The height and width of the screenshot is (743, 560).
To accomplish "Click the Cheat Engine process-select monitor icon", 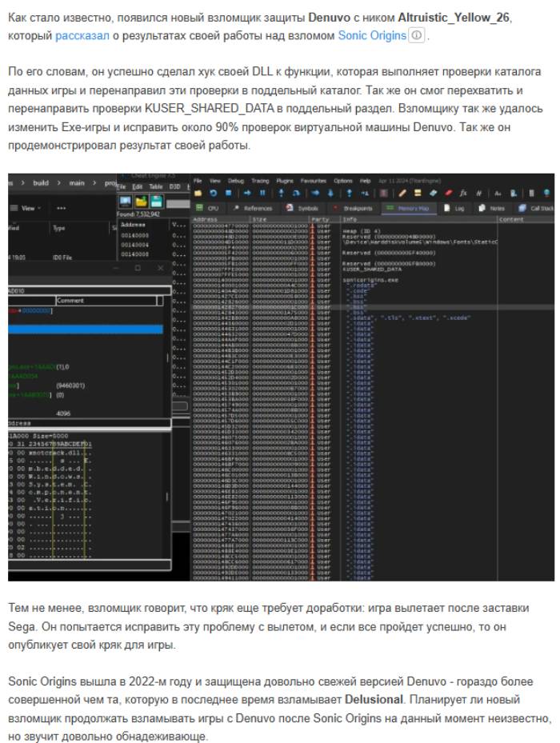I will pyautogui.click(x=125, y=202).
